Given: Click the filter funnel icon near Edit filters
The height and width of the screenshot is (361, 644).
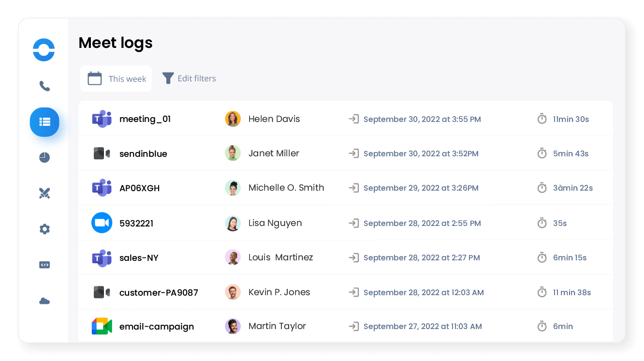Looking at the screenshot, I should coord(168,78).
